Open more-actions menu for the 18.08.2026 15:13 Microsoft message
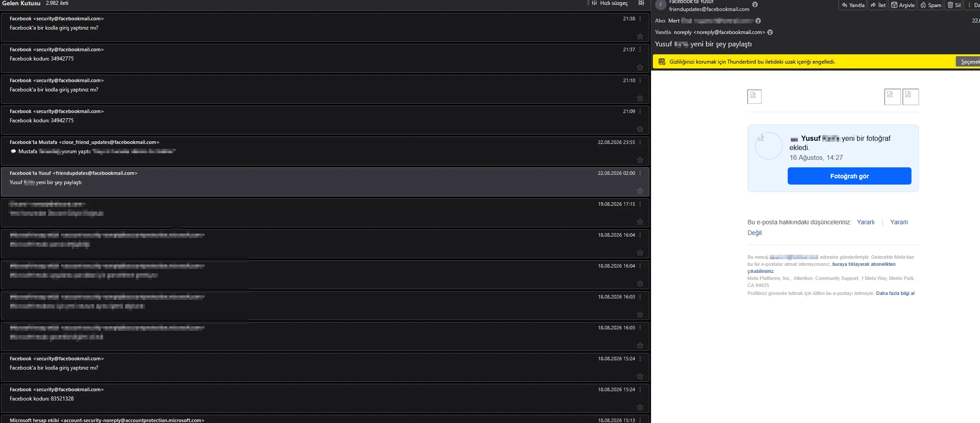980x423 pixels. point(640,420)
